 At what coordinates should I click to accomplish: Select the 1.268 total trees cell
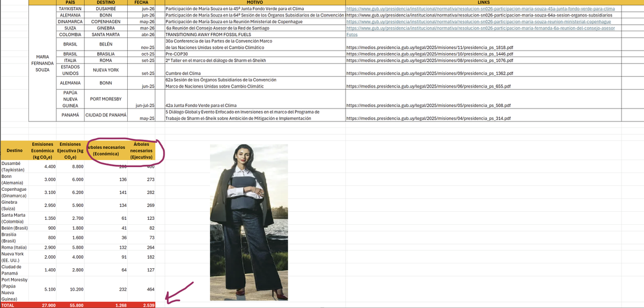click(106, 305)
